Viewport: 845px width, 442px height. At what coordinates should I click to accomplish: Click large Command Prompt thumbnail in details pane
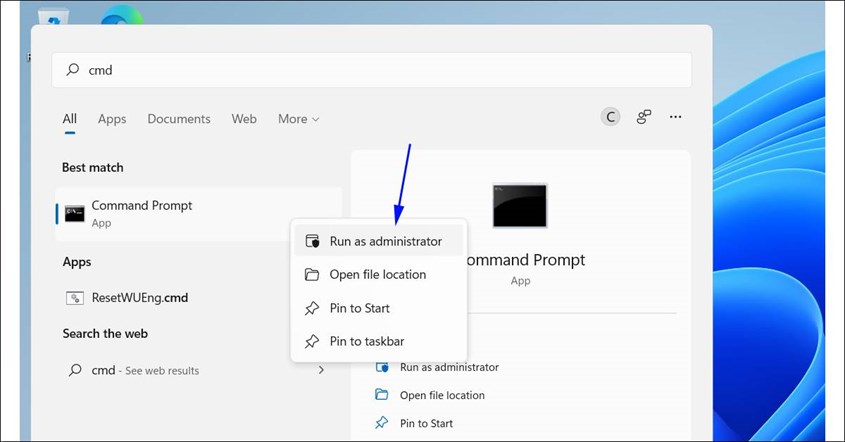click(x=520, y=205)
